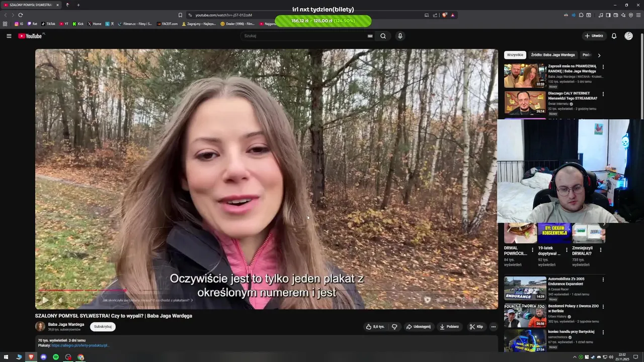
Task: Click the Utwórz create button
Action: click(594, 36)
